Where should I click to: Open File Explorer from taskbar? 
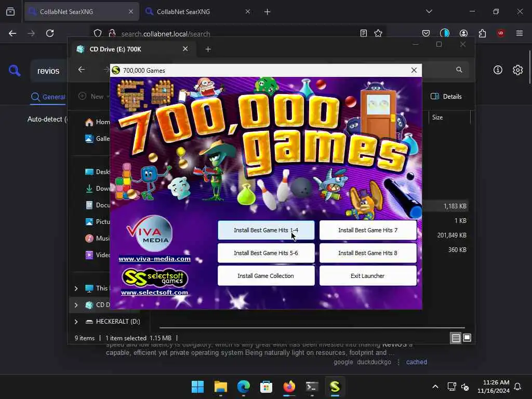coord(220,387)
